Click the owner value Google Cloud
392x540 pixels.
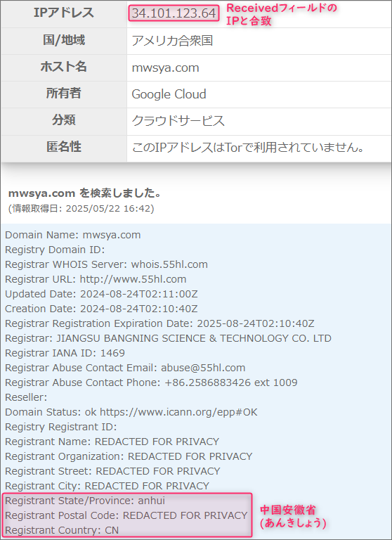coord(169,94)
